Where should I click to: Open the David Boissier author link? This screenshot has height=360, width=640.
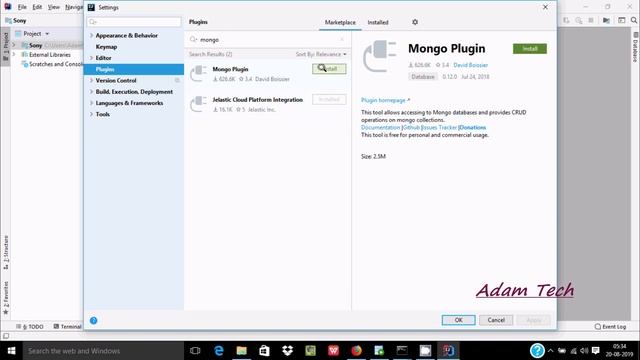coord(470,65)
